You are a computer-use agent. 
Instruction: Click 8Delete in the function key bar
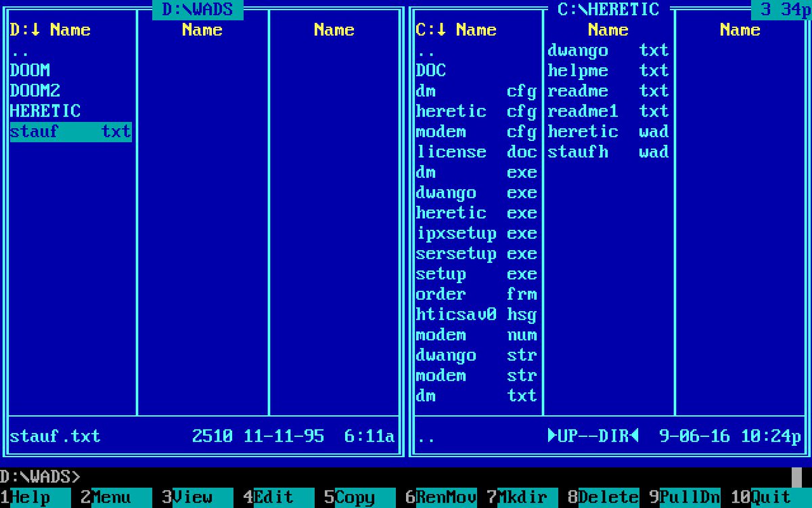[x=604, y=498]
